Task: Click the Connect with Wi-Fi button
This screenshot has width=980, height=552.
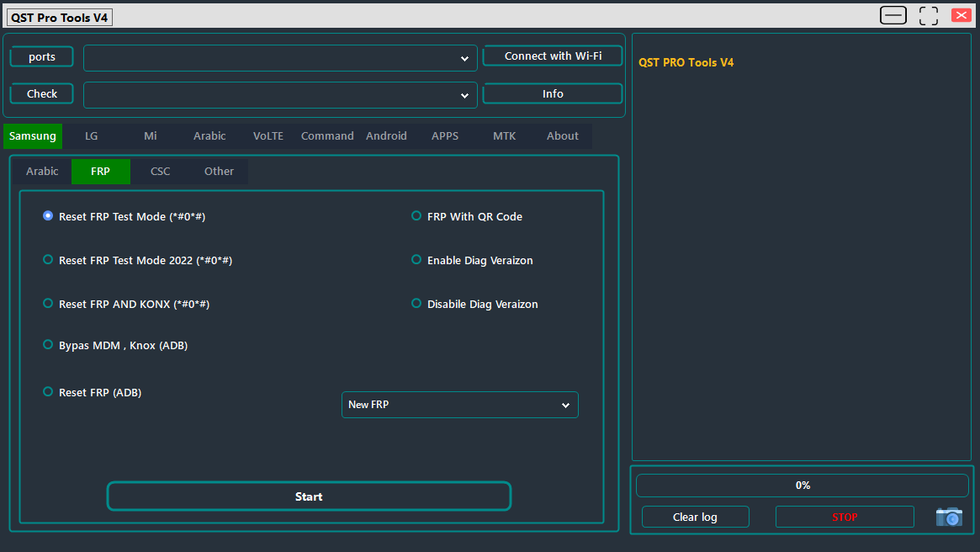Action: click(553, 56)
